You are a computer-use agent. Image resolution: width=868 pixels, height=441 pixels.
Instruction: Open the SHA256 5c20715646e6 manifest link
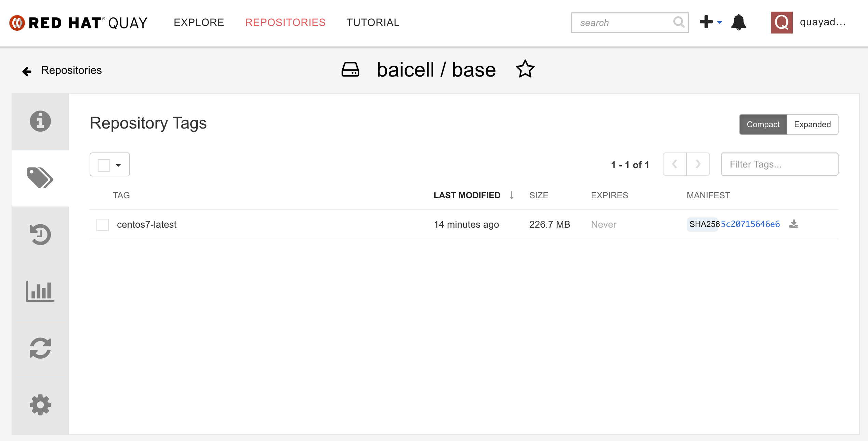(x=750, y=224)
